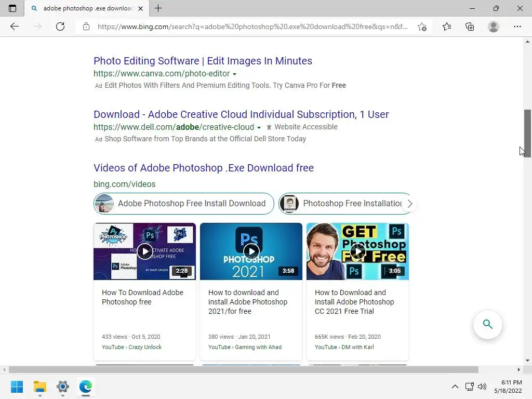
Task: Open File Explorer from the taskbar
Action: (x=39, y=387)
